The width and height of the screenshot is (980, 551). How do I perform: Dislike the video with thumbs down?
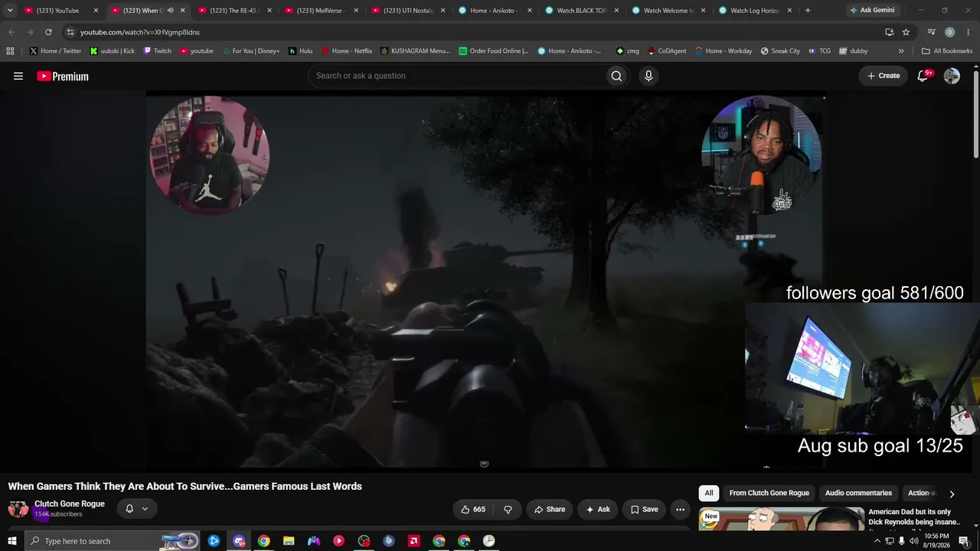(x=508, y=510)
